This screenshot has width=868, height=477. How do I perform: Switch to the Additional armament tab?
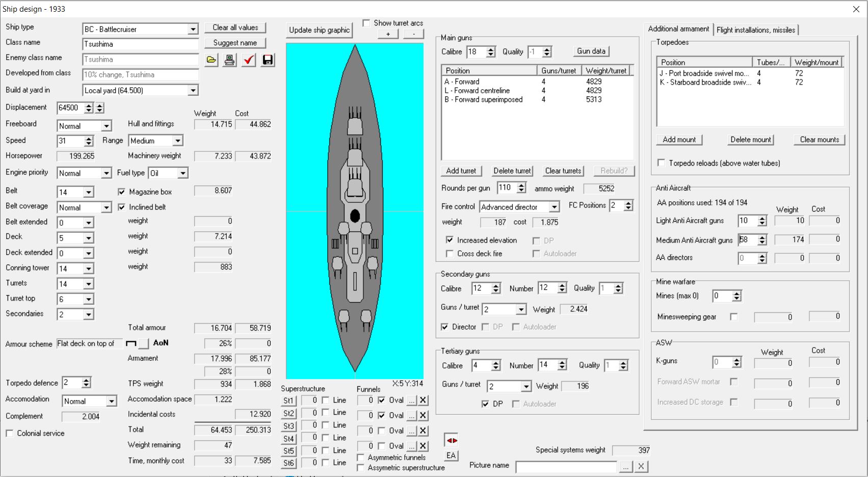click(678, 29)
